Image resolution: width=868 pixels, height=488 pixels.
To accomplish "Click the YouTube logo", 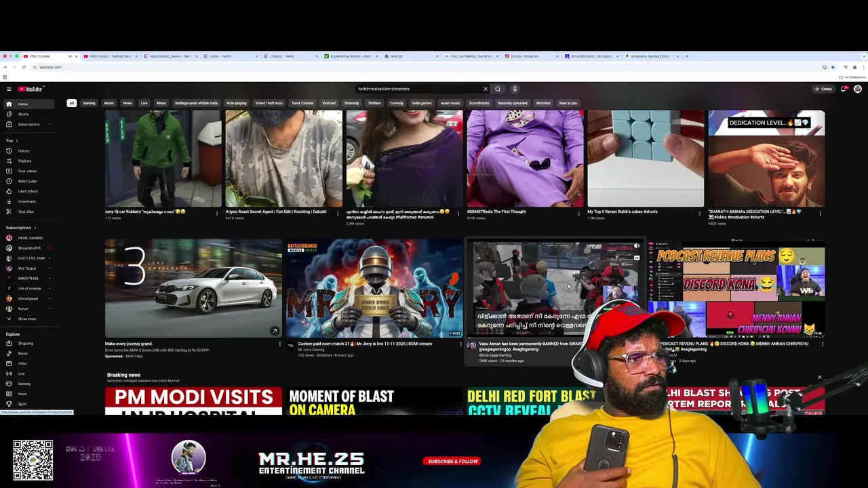I will [31, 89].
